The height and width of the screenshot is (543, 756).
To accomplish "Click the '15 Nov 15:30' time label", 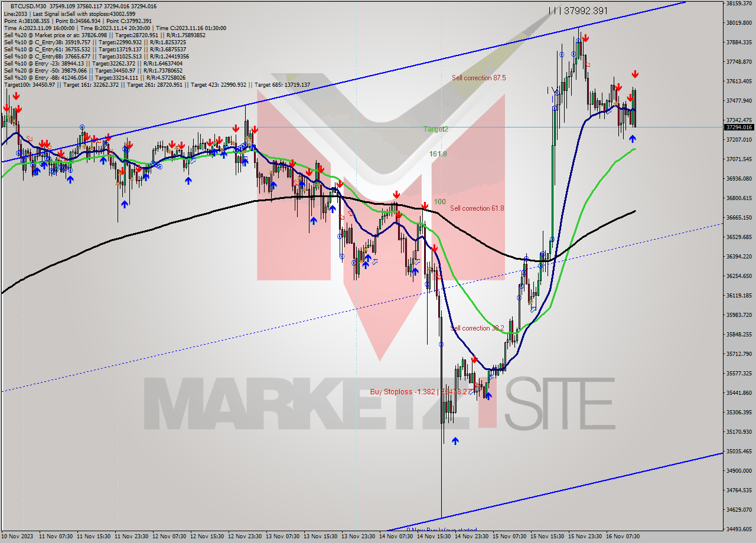I will coord(548,537).
